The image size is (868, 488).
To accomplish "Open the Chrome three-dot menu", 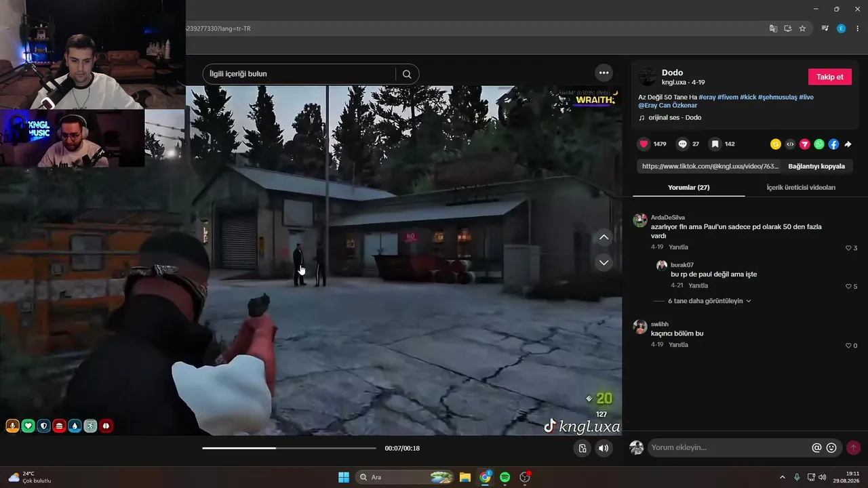I will pos(858,28).
